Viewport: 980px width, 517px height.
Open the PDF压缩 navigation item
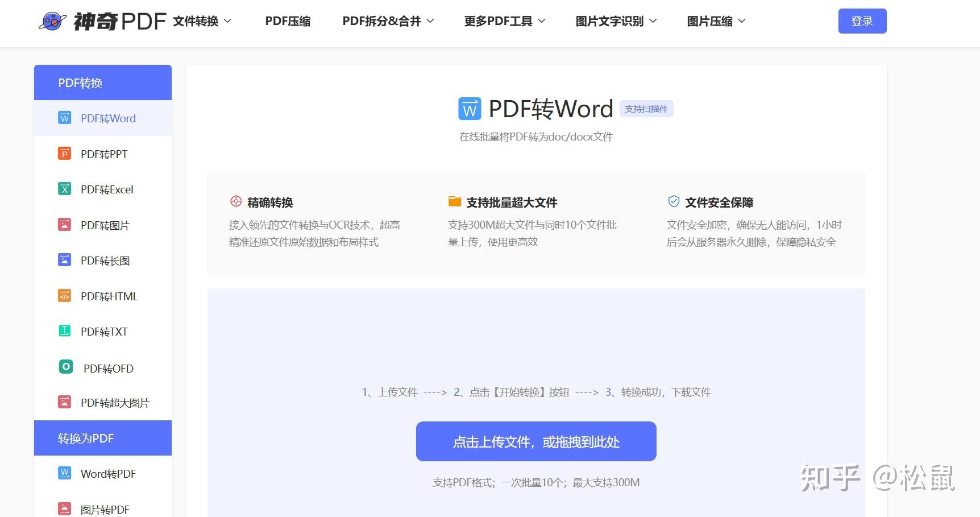288,21
